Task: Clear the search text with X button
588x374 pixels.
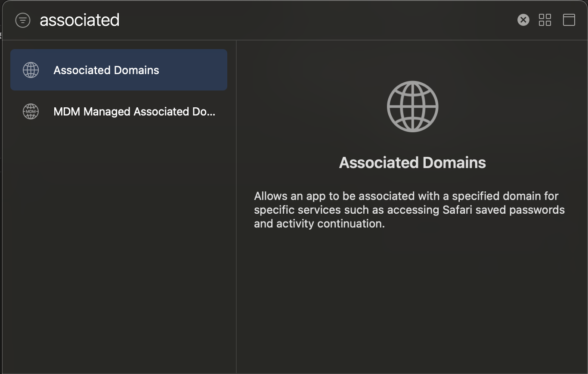Action: (x=523, y=20)
